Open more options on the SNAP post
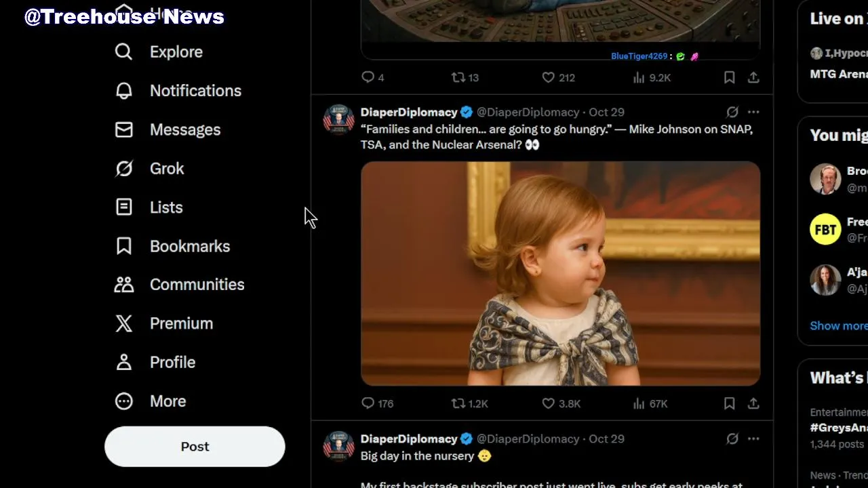The width and height of the screenshot is (868, 488). [753, 112]
